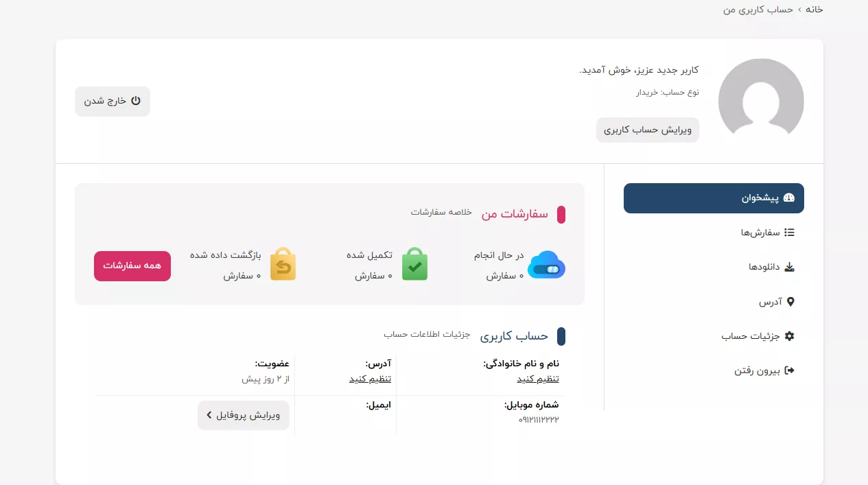
Task: Click the از ۲ روز پیش membership text
Action: coord(266,379)
